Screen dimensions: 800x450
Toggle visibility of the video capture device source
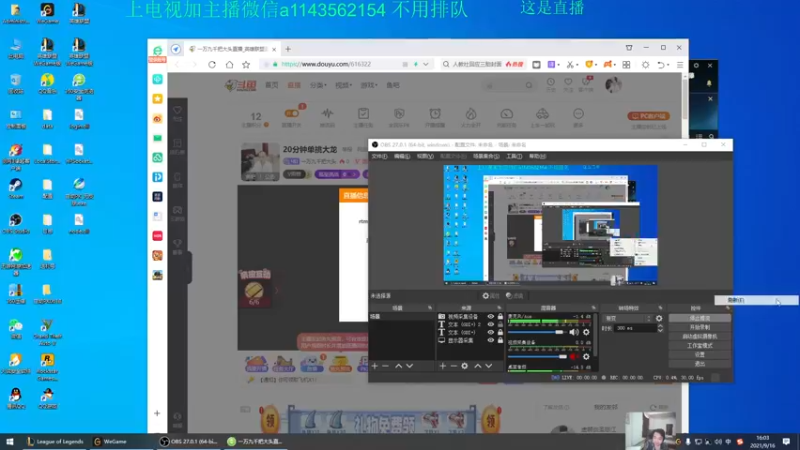point(491,317)
